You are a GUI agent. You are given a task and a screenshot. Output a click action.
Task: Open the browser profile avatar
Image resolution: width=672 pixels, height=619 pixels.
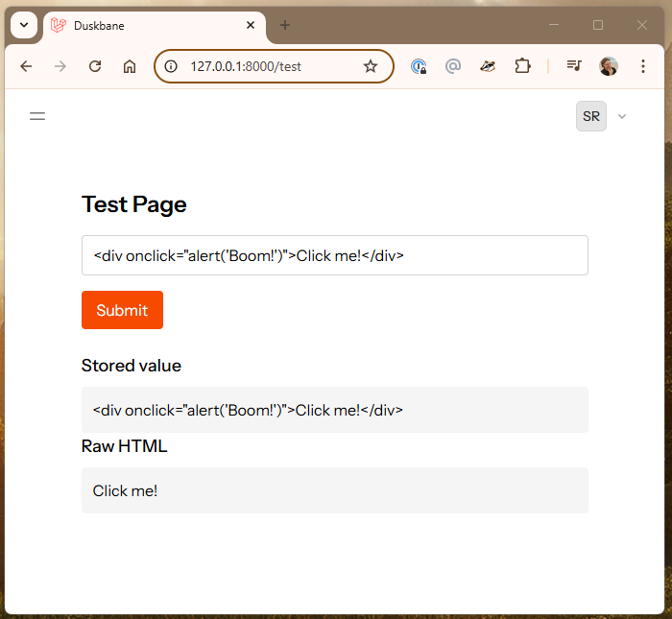(608, 66)
